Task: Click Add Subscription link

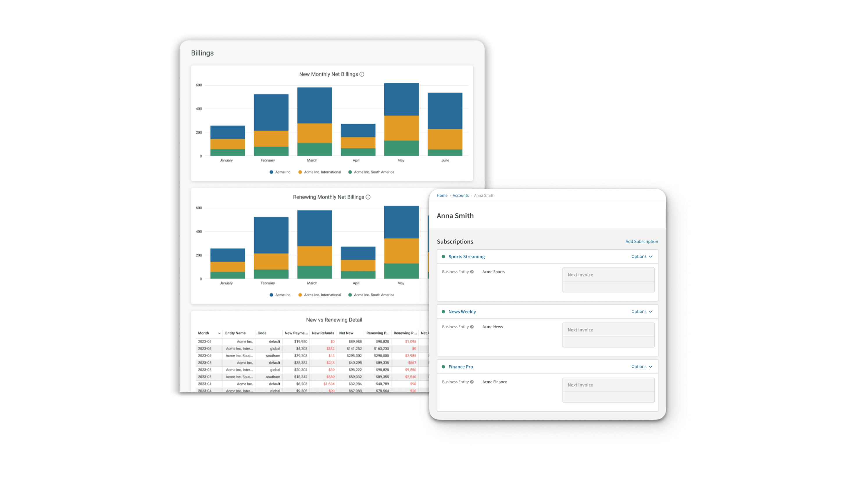Action: (641, 242)
